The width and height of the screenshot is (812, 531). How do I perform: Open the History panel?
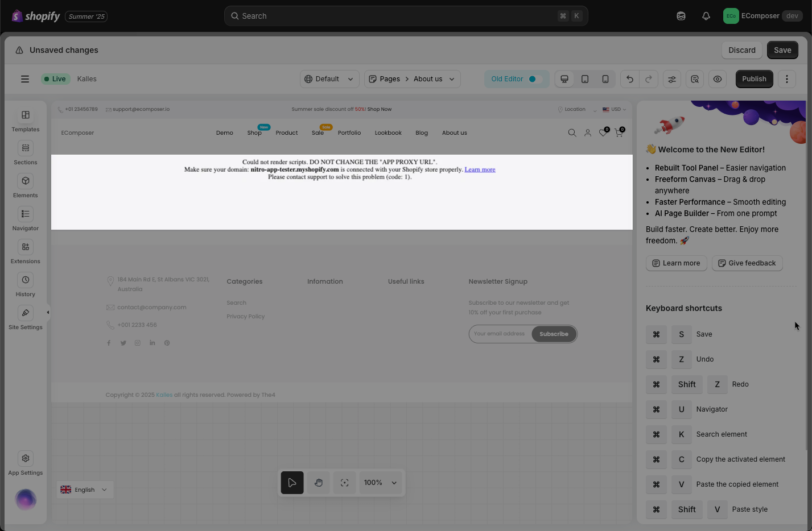[x=26, y=285]
